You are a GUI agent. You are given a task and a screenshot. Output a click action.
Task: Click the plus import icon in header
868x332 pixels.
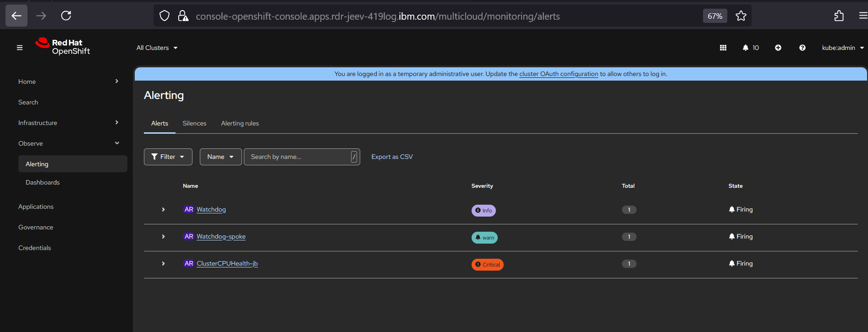(778, 48)
